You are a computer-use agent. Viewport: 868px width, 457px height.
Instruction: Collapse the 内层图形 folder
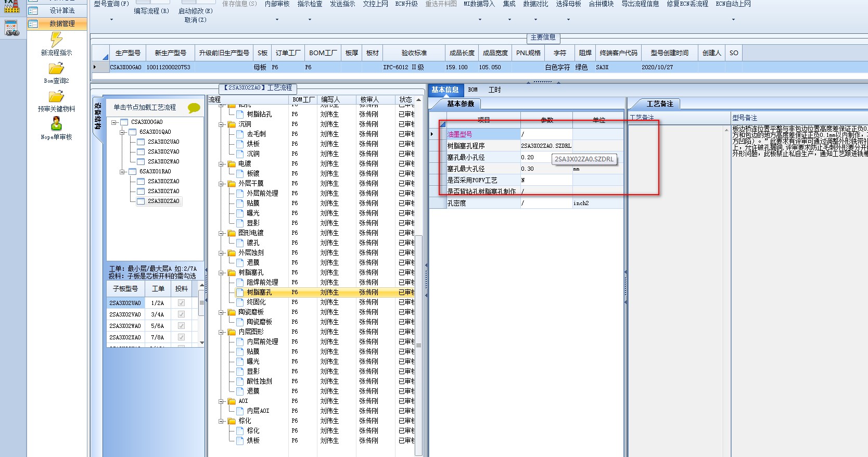point(222,332)
